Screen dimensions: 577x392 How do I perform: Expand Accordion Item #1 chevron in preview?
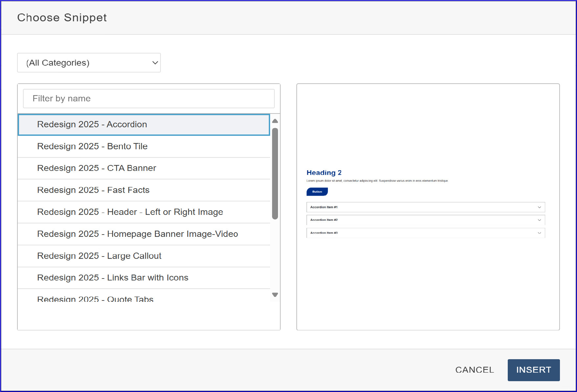pos(539,207)
